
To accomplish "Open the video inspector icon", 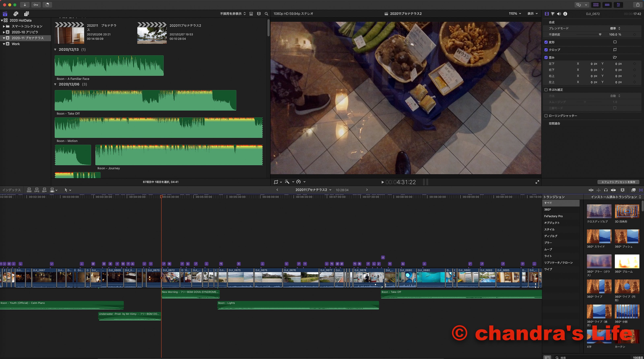I will click(x=547, y=14).
